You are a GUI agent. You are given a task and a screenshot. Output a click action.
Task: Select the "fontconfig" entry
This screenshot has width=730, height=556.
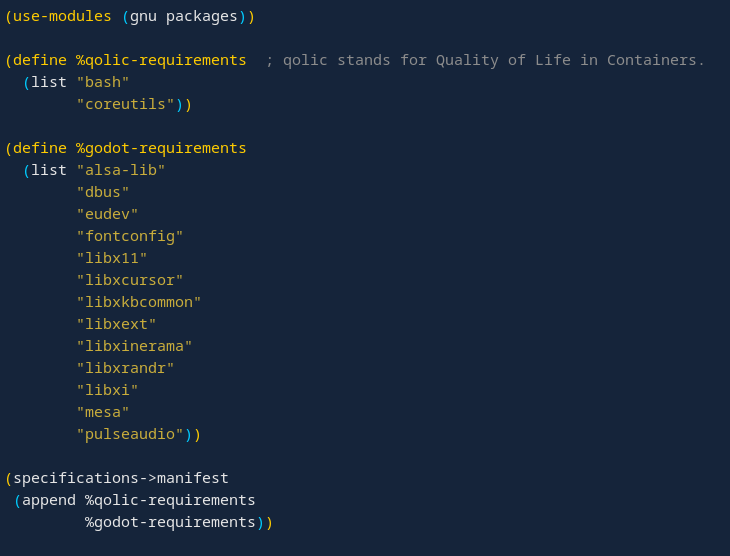(130, 236)
